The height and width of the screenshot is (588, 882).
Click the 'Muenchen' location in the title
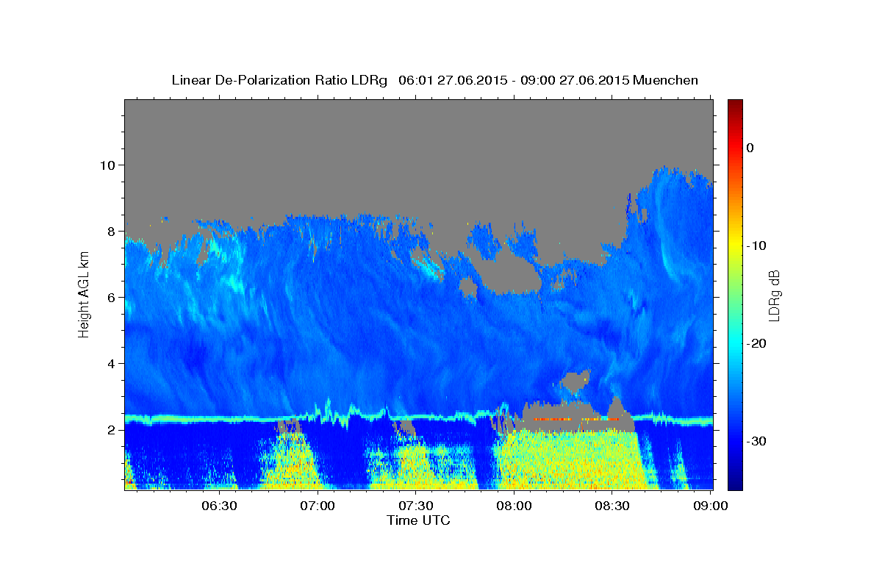pos(666,80)
